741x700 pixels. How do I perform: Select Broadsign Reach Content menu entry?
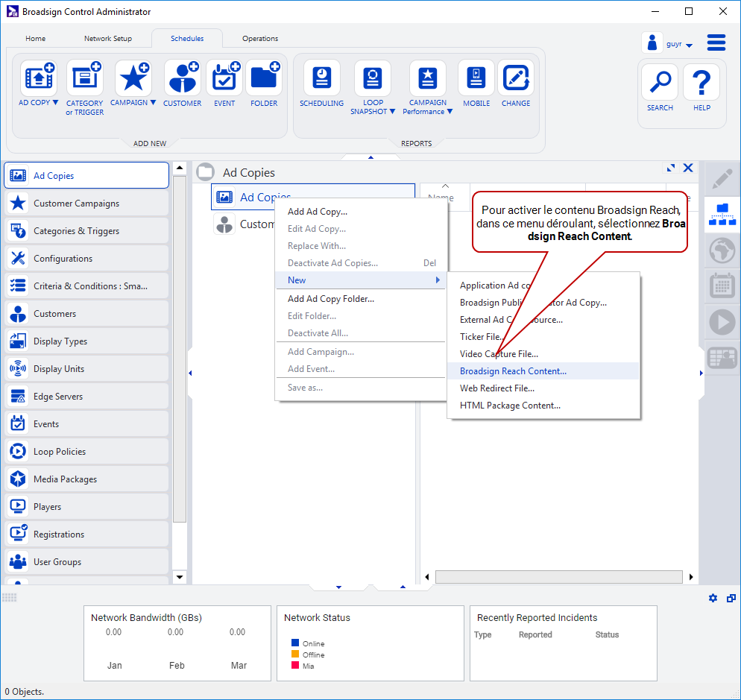513,371
